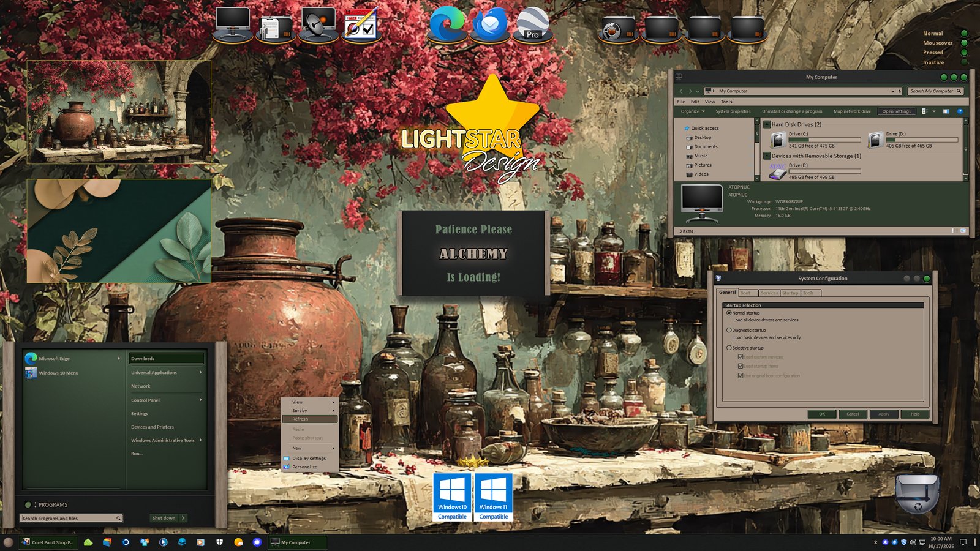
Task: Launch Thunderbird from the top dock
Action: (490, 24)
